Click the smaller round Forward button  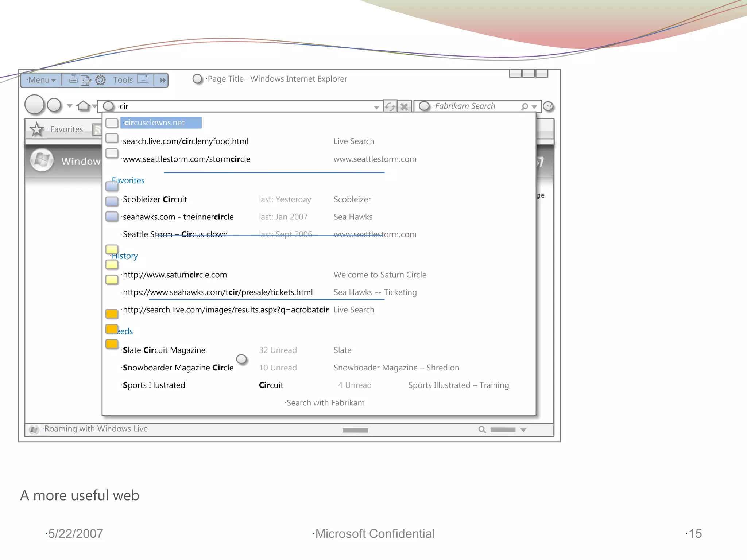[x=54, y=105]
